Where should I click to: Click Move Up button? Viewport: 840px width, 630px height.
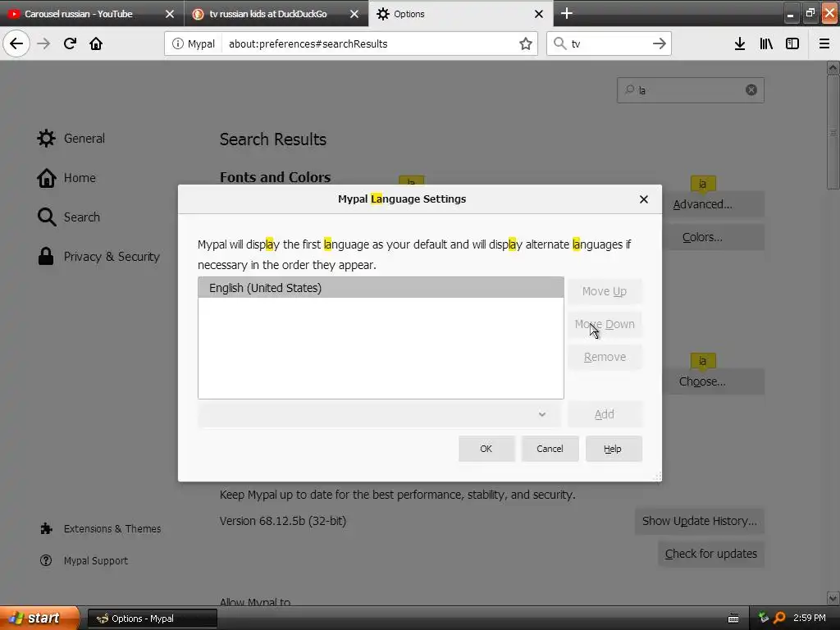tap(605, 291)
